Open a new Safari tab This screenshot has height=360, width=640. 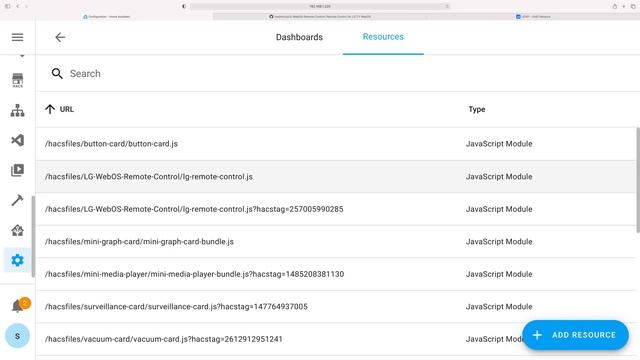pyautogui.click(x=624, y=6)
